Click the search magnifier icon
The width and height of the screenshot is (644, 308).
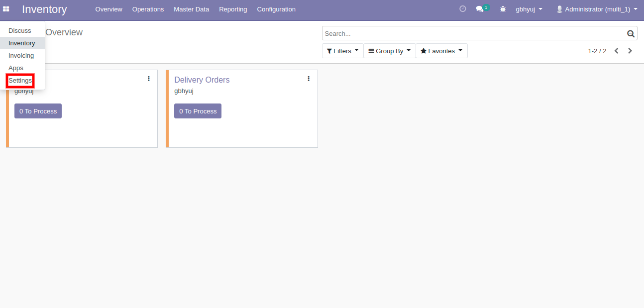pos(631,33)
